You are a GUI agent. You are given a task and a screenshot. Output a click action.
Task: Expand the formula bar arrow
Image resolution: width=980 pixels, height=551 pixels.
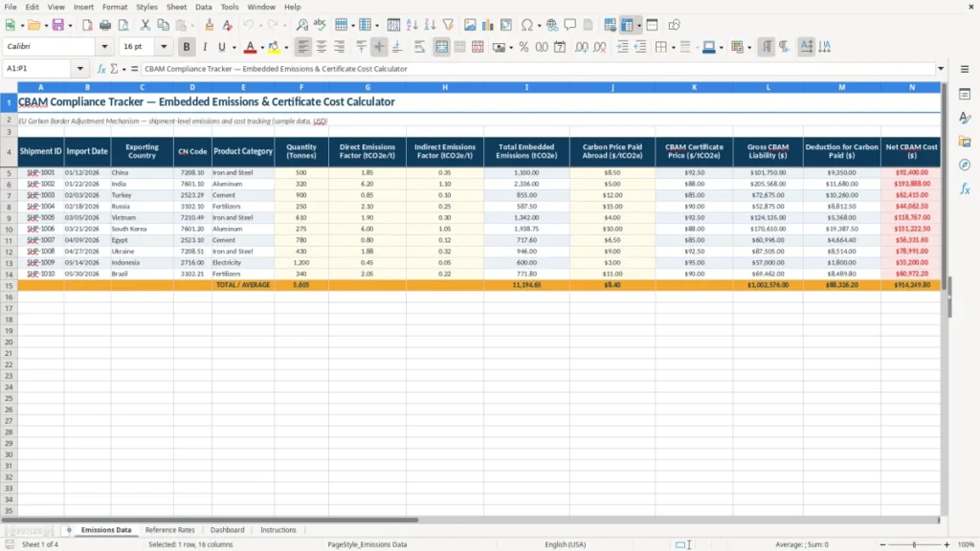tap(941, 69)
